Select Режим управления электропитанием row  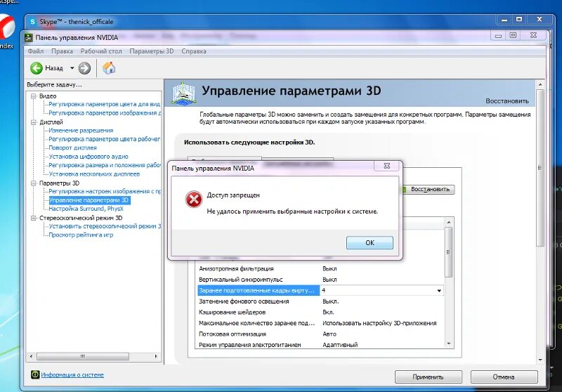pos(321,345)
